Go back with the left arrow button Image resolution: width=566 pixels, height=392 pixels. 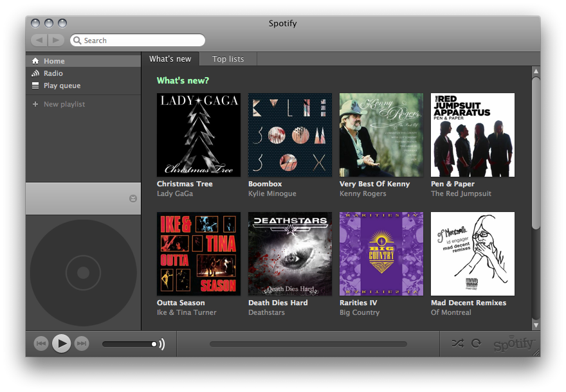click(39, 40)
